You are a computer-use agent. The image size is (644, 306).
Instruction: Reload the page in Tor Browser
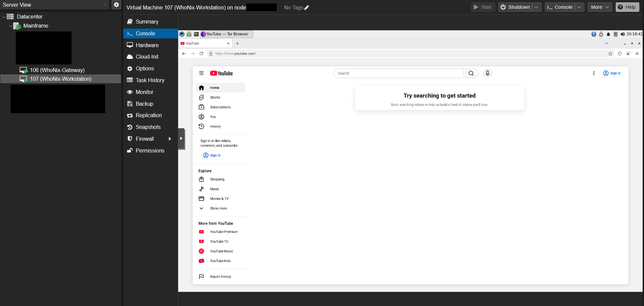(x=201, y=54)
